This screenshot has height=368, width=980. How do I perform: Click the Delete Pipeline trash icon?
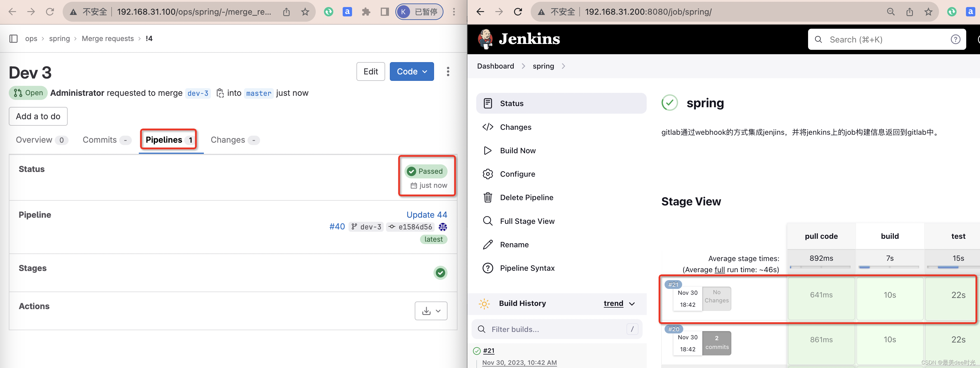(487, 197)
